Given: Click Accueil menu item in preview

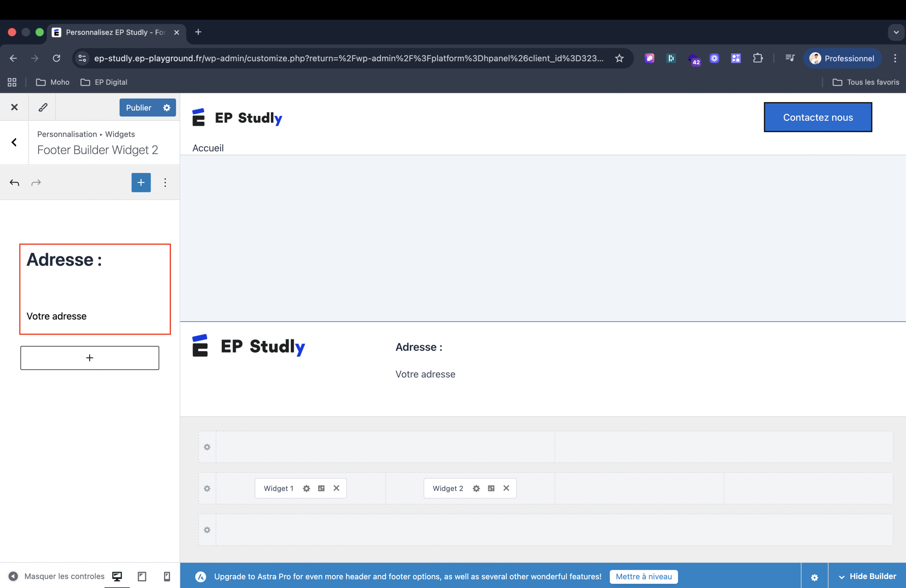Looking at the screenshot, I should (x=208, y=148).
